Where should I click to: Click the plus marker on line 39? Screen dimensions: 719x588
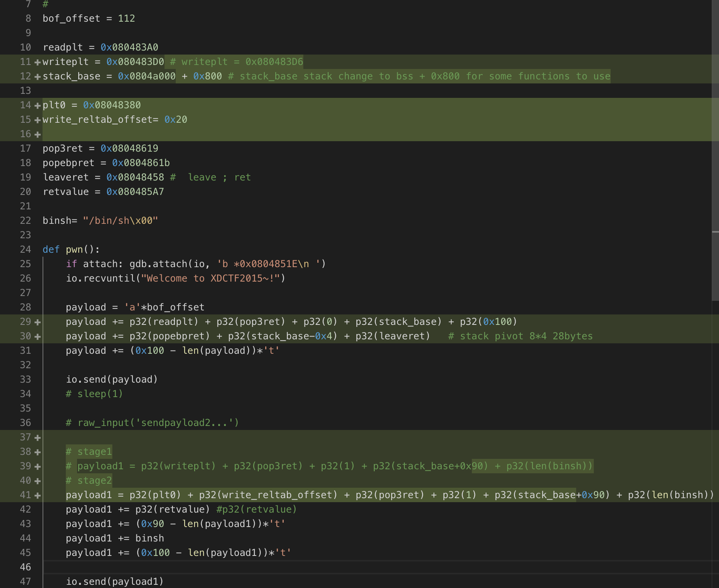tap(37, 466)
